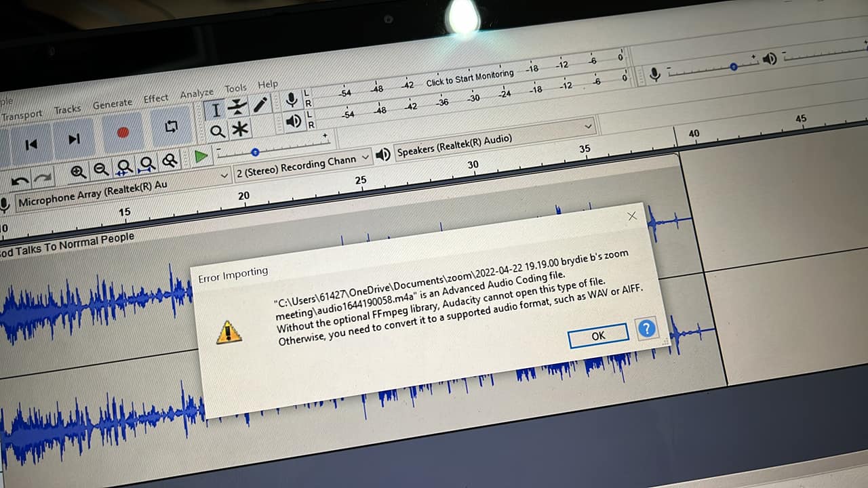Click the green Play-at-speed button

(201, 157)
